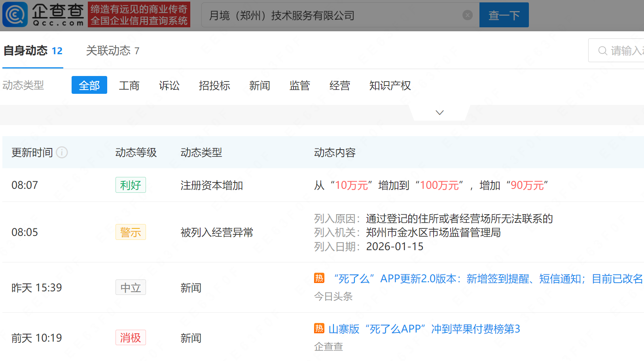Clear the search box using the x icon
The width and height of the screenshot is (644, 361).
pyautogui.click(x=468, y=15)
